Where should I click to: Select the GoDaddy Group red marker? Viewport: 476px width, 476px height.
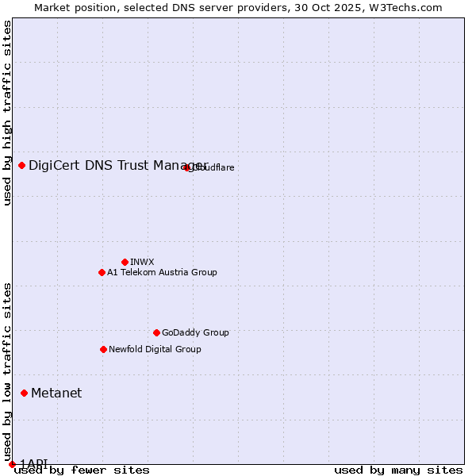coord(156,332)
